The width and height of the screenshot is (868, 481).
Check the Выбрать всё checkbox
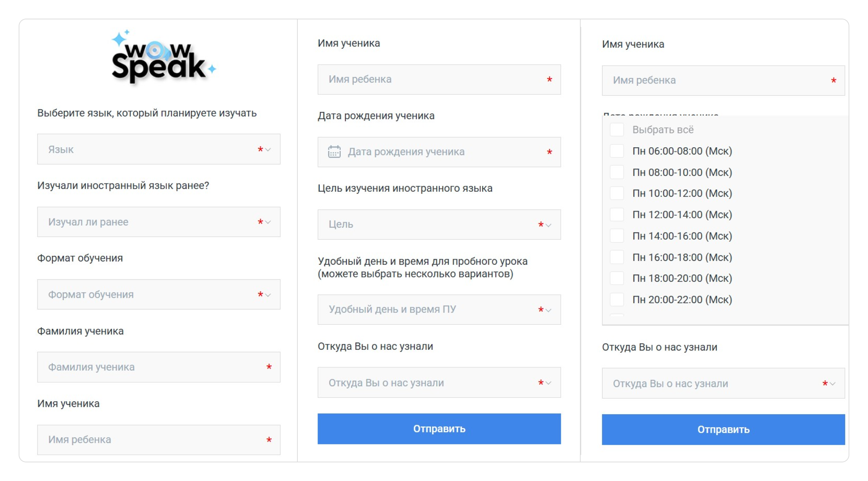click(x=616, y=130)
